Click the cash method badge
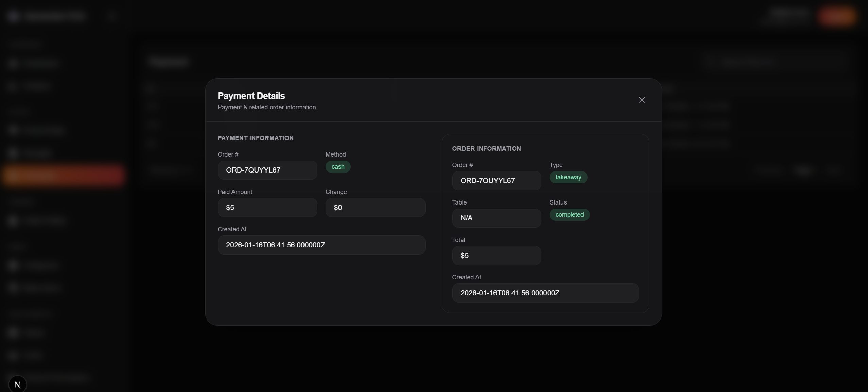The height and width of the screenshot is (392, 868). (338, 167)
